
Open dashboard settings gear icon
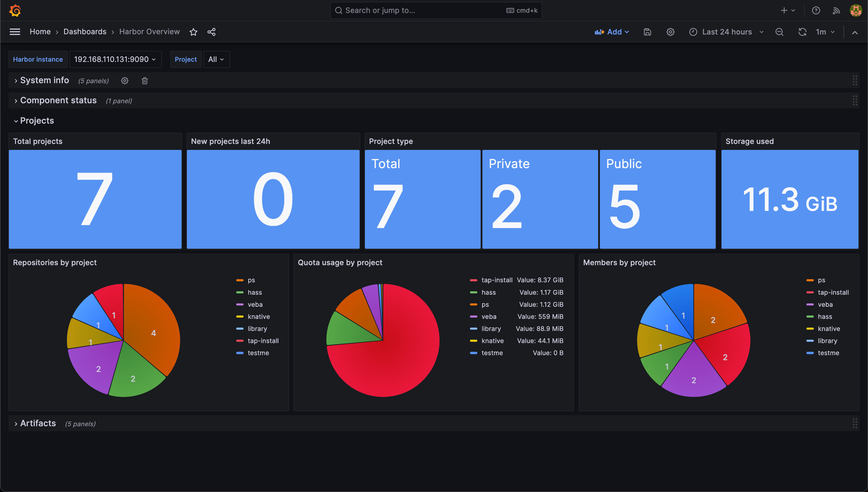click(x=670, y=32)
